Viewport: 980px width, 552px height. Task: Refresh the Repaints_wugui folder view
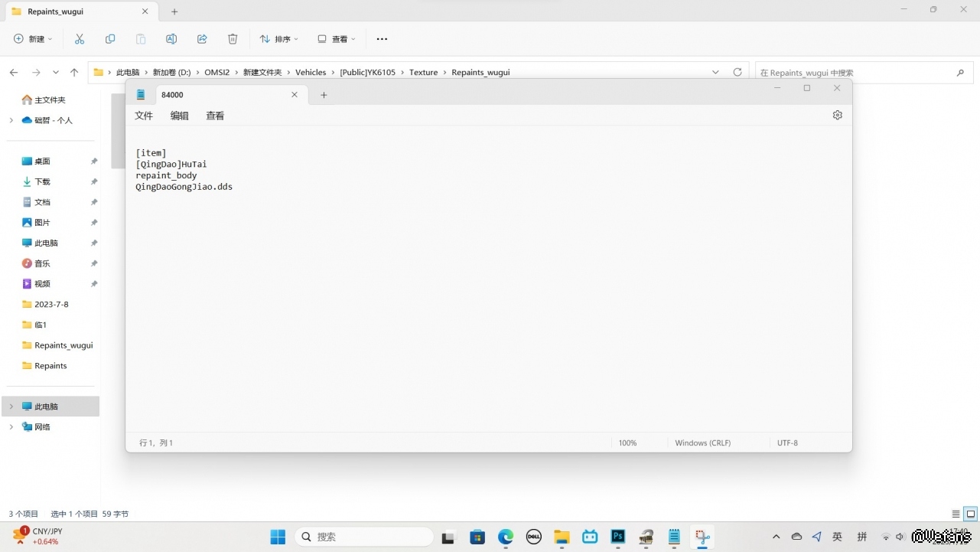coord(737,72)
